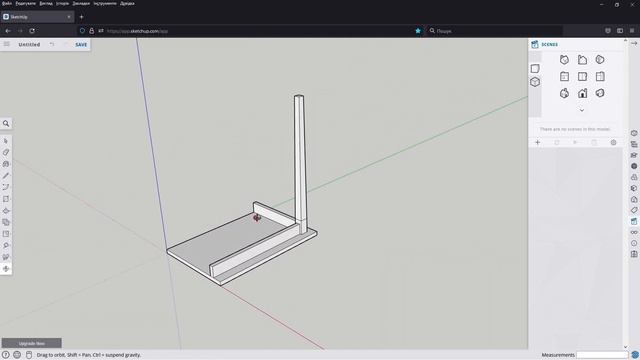Click the active Scenes panel icon
The width and height of the screenshot is (640, 360).
634,221
